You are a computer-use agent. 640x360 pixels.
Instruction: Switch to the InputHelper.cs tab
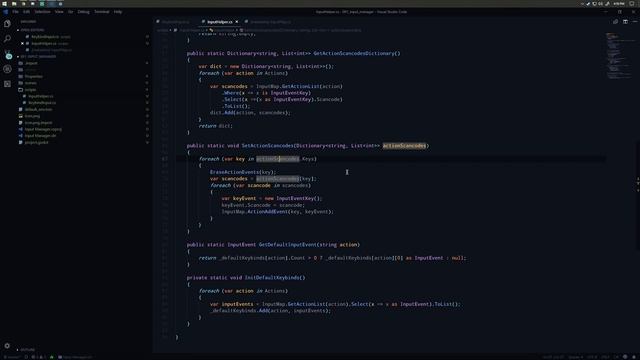pyautogui.click(x=220, y=22)
